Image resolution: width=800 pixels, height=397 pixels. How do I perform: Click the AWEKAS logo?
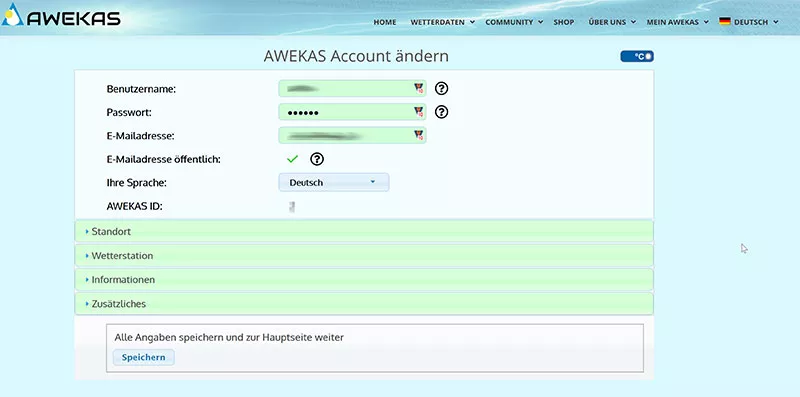[x=61, y=15]
